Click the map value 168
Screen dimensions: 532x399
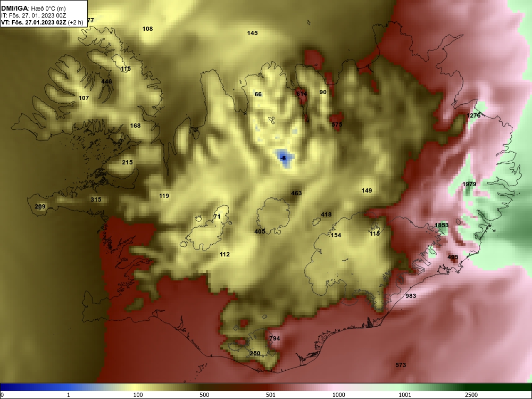(135, 126)
